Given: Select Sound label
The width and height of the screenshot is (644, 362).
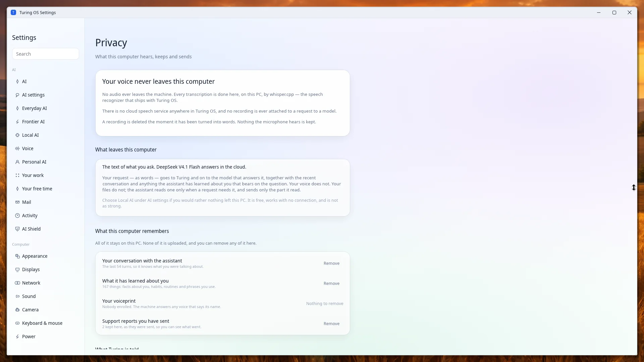Looking at the screenshot, I should 29,296.
